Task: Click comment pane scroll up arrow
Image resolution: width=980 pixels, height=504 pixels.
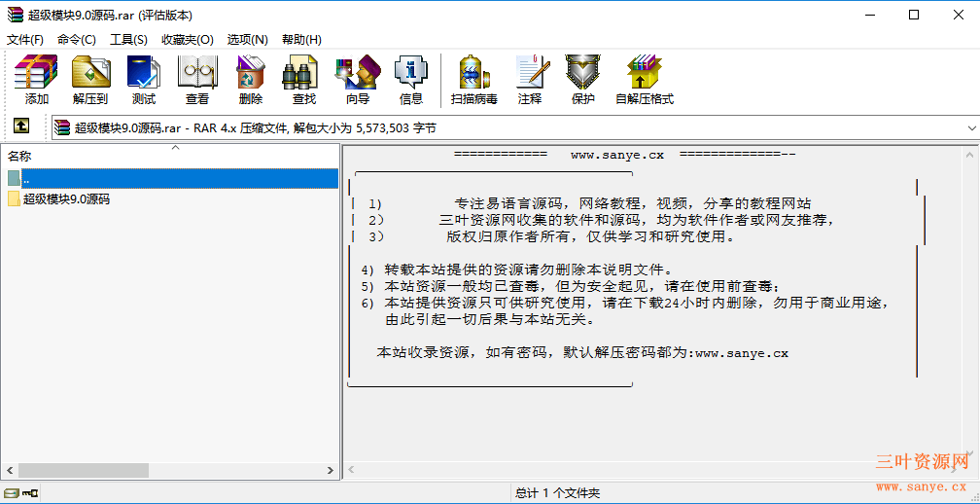Action: point(969,155)
